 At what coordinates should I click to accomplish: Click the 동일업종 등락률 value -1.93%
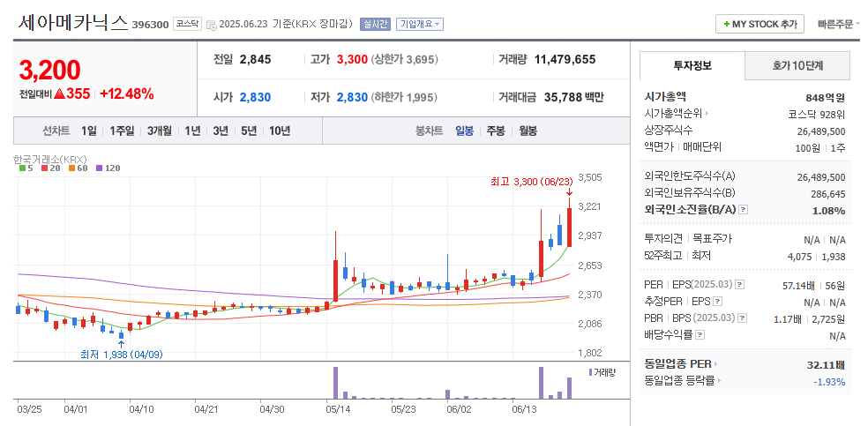829,382
